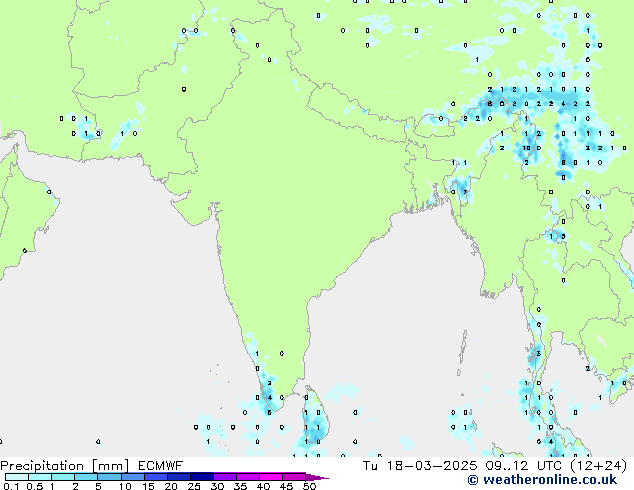Screen dimensions: 634x490
Task: Select the 35–40 mm violet legend swatch
Action: tap(248, 477)
